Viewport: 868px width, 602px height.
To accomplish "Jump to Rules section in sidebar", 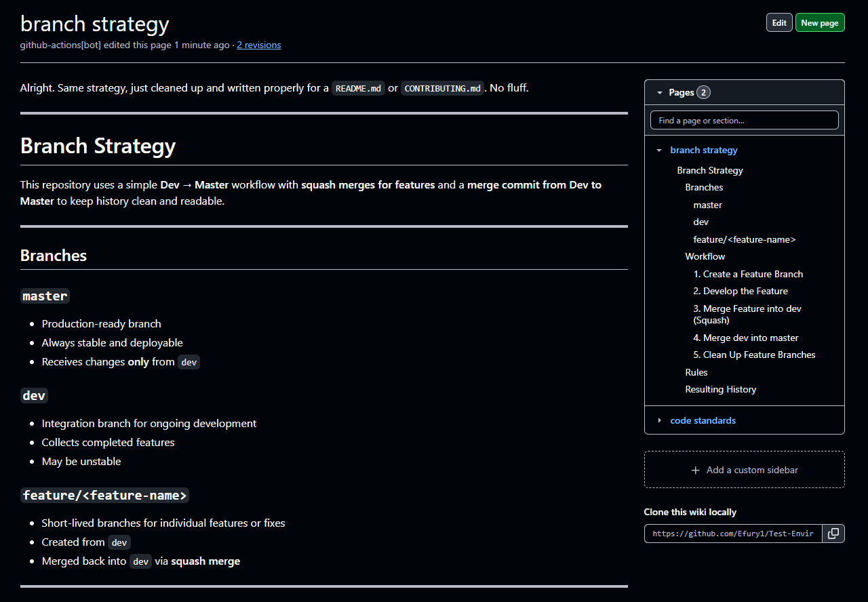I will (x=696, y=373).
